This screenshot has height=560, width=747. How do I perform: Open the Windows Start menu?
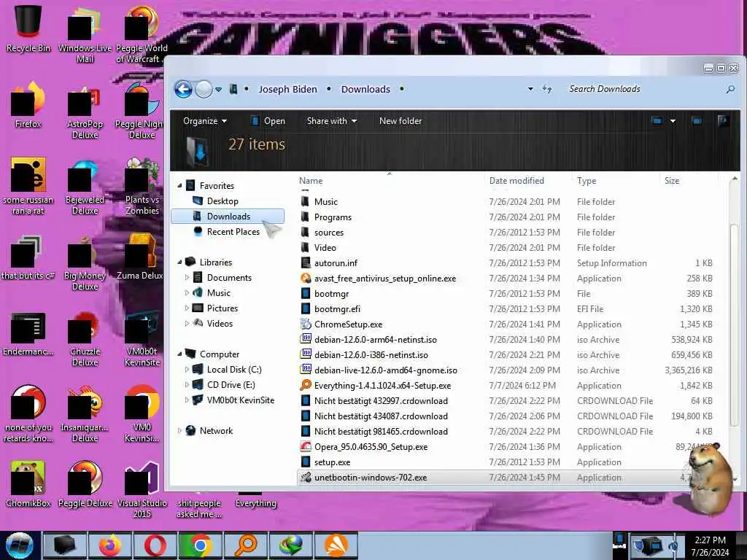pyautogui.click(x=20, y=545)
